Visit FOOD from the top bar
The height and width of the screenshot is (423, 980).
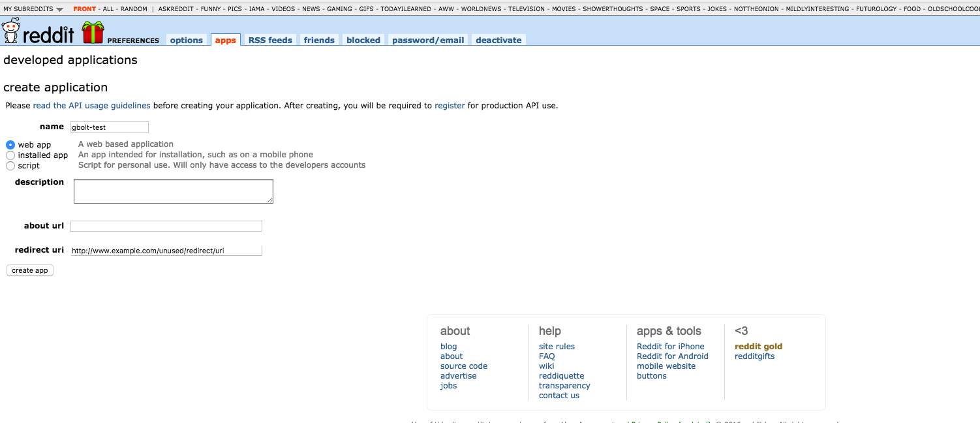click(x=913, y=9)
